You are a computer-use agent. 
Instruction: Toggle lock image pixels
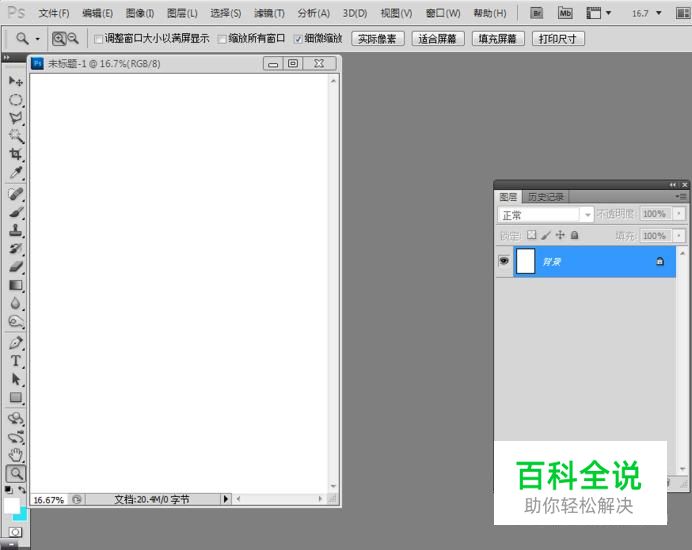point(546,235)
